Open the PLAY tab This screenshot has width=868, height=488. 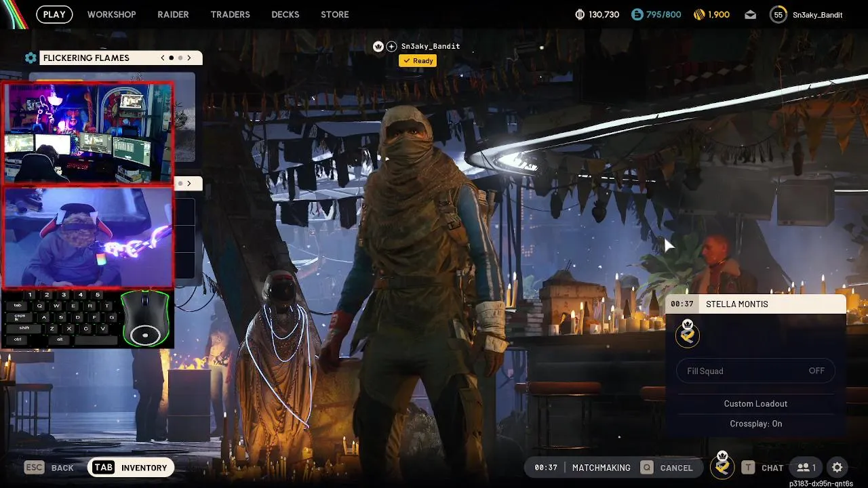pyautogui.click(x=54, y=14)
